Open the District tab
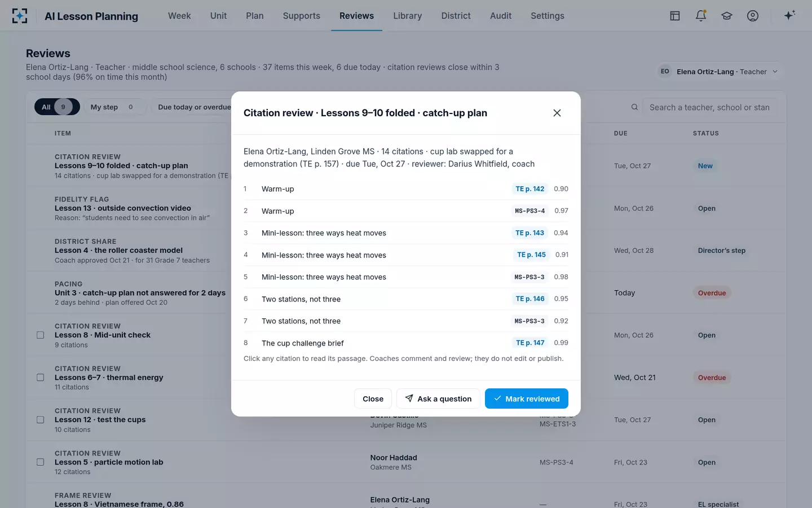The height and width of the screenshot is (508, 812). click(x=456, y=16)
